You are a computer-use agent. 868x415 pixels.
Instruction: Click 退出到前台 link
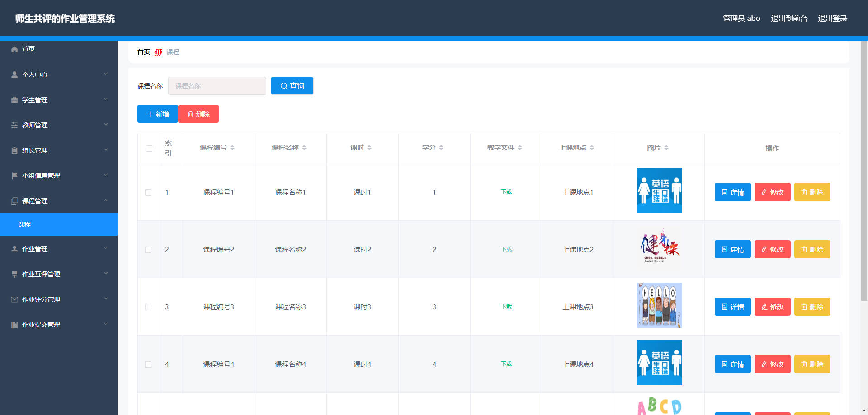click(x=789, y=19)
